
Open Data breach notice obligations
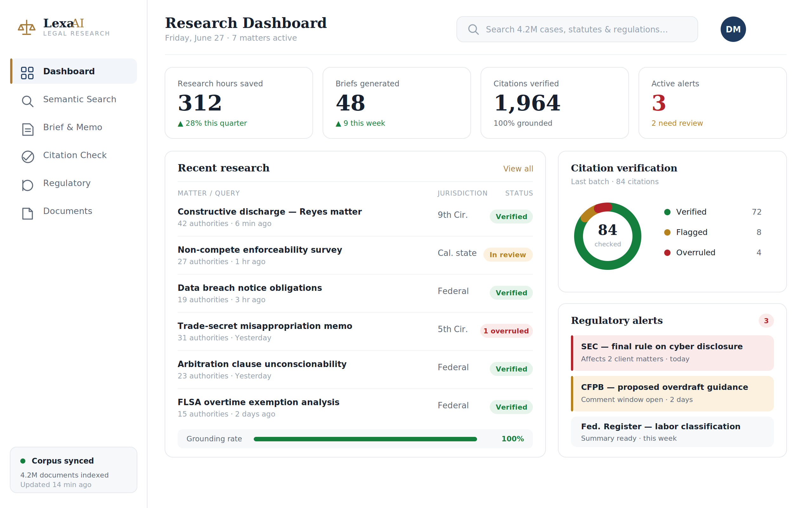pos(250,288)
